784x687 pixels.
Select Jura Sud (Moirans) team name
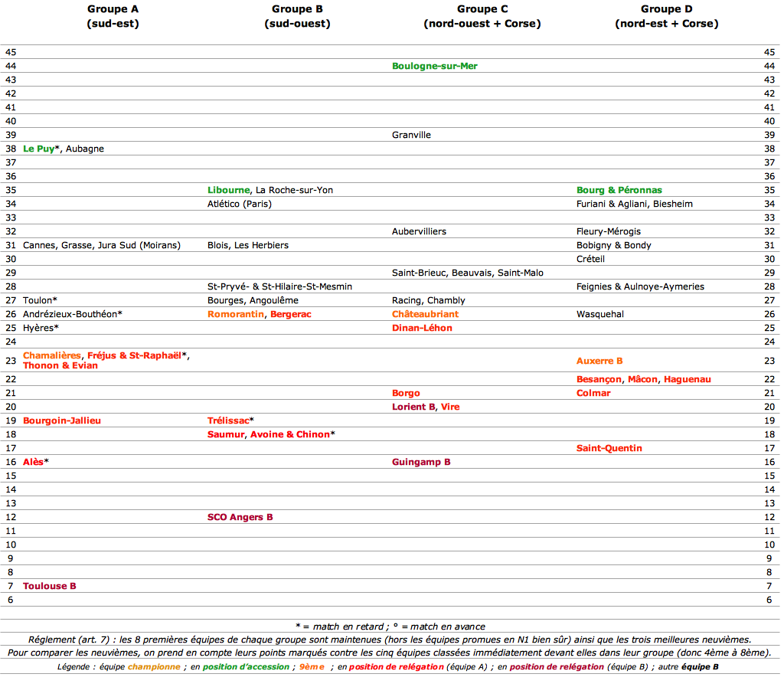(139, 246)
